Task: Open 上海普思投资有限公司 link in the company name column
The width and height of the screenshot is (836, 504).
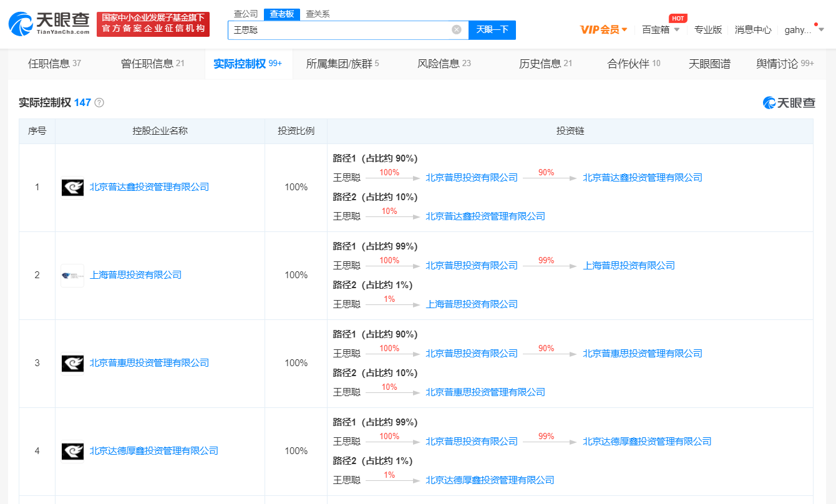Action: click(135, 275)
